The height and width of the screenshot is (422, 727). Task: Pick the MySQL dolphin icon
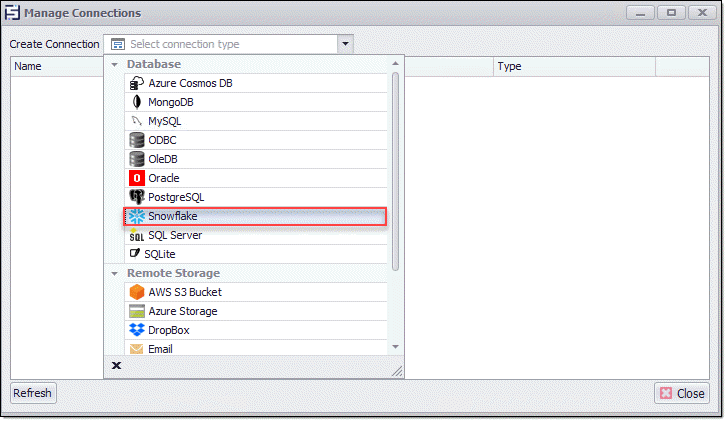tap(137, 121)
